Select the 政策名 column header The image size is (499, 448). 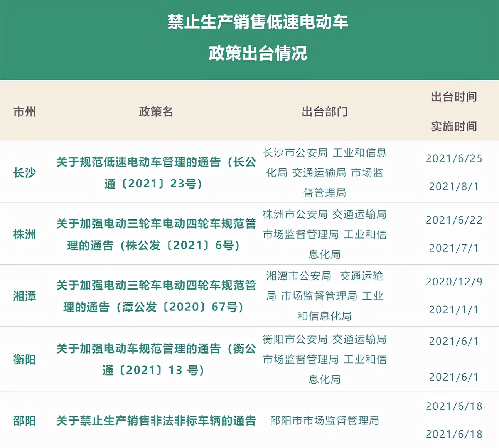(156, 112)
